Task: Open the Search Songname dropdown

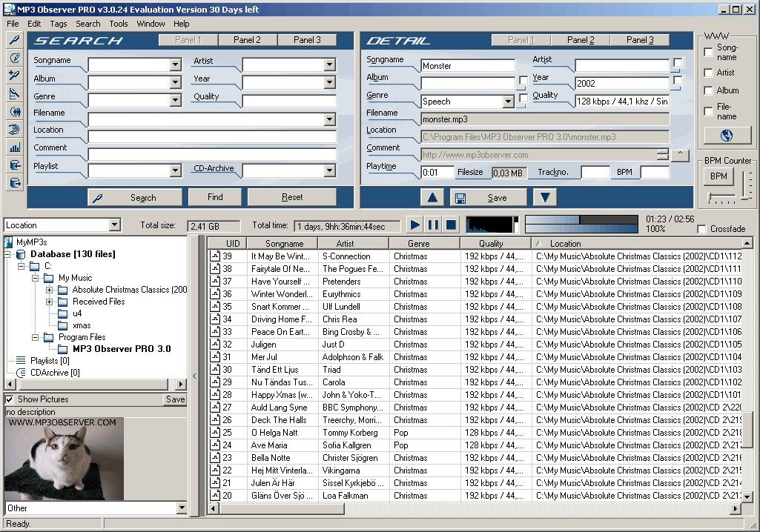Action: tap(176, 65)
